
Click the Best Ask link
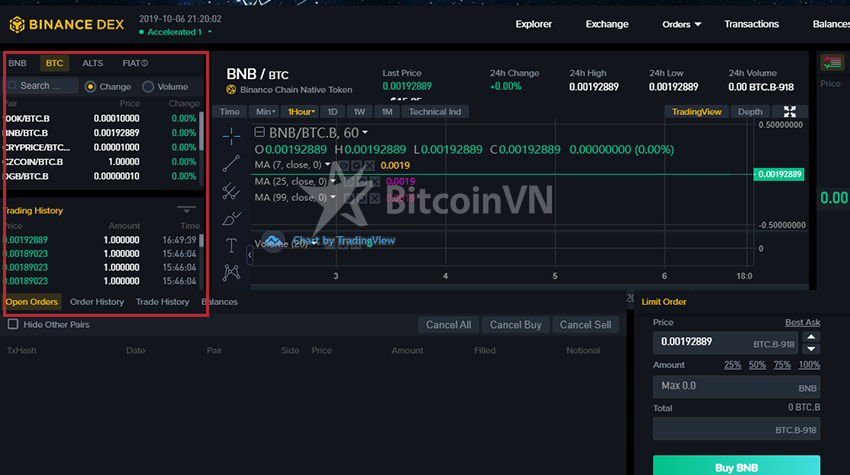pyautogui.click(x=802, y=322)
